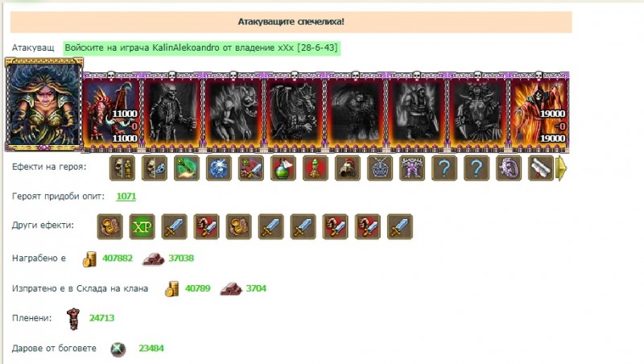The image size is (644, 364).
Task: Select the hero portrait thumbnail
Action: coord(44,105)
